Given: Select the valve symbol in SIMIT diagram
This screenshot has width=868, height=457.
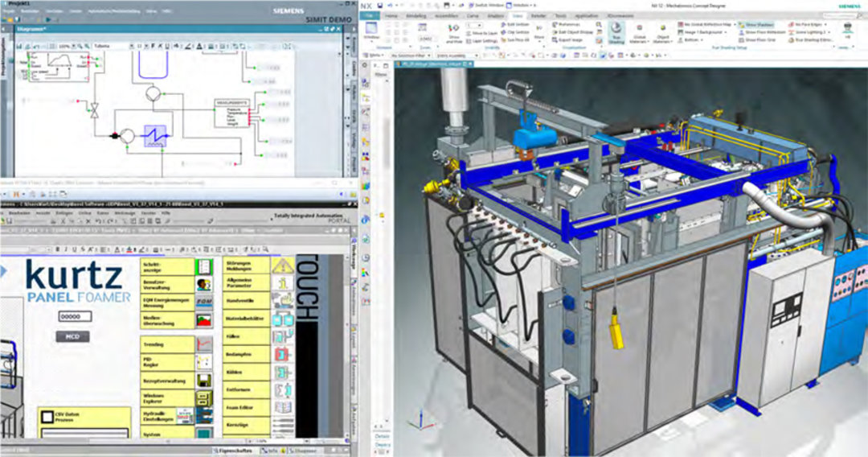Looking at the screenshot, I should click(95, 109).
